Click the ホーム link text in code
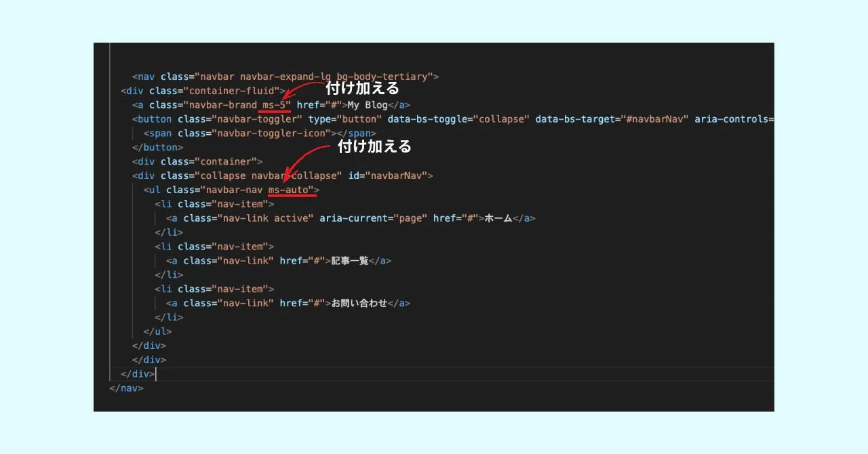868x454 pixels. (x=498, y=218)
